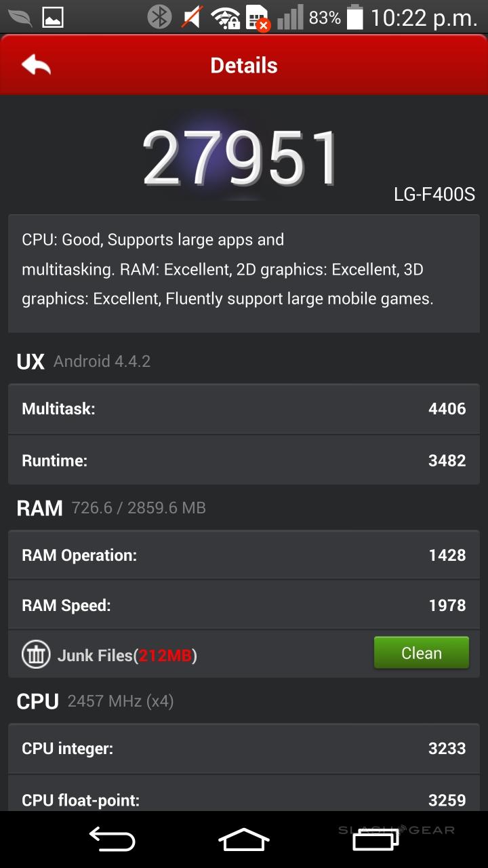The height and width of the screenshot is (868, 488).
Task: Tap the CPU integer score row
Action: click(244, 749)
